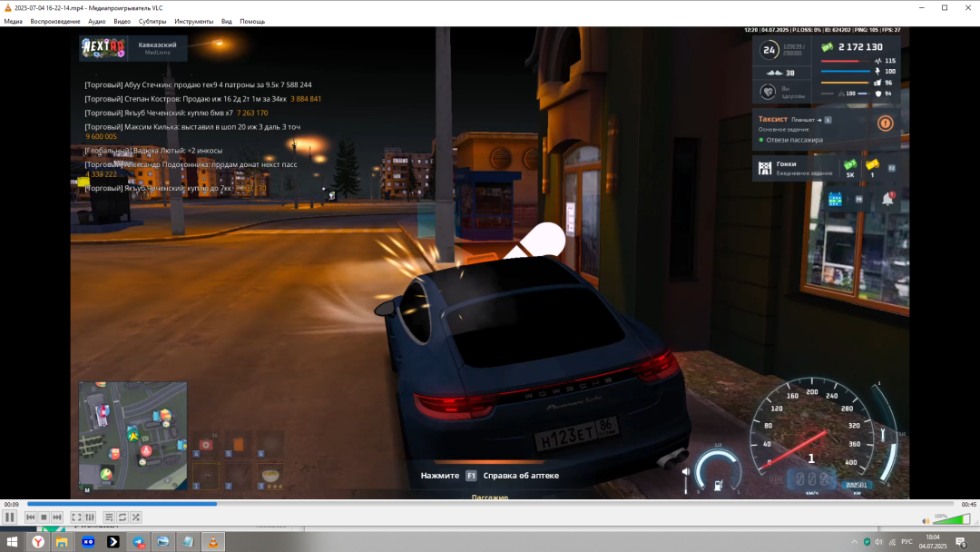The width and height of the screenshot is (980, 552).
Task: Switch to VLC taskbar icon
Action: (x=213, y=542)
